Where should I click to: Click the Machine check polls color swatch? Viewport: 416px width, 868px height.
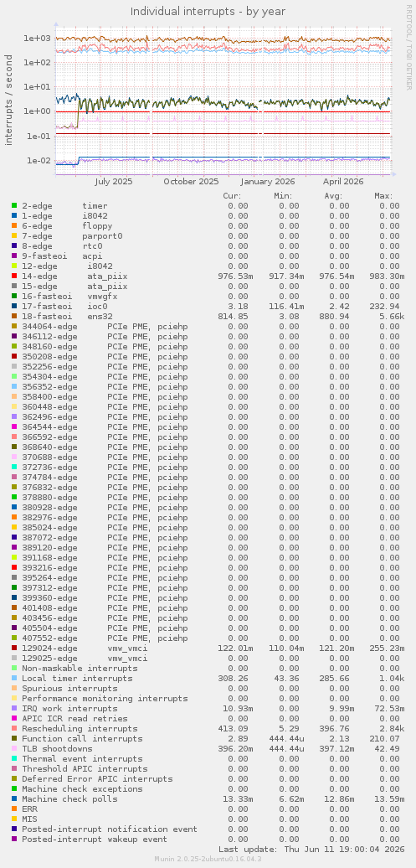tap(14, 798)
